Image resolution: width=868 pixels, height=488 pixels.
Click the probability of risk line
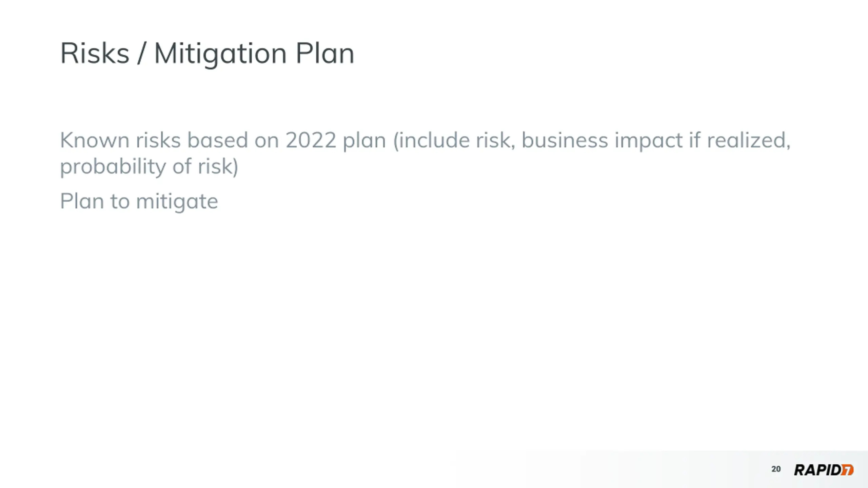(149, 167)
